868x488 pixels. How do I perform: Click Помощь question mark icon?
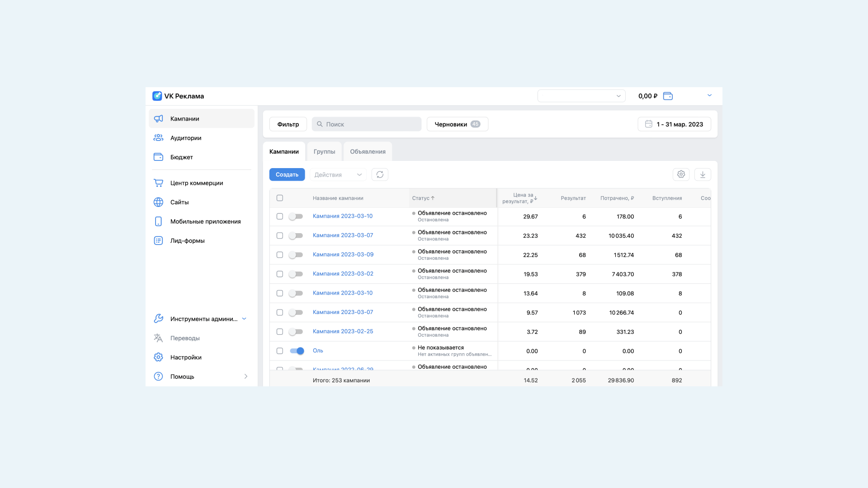[x=158, y=376]
